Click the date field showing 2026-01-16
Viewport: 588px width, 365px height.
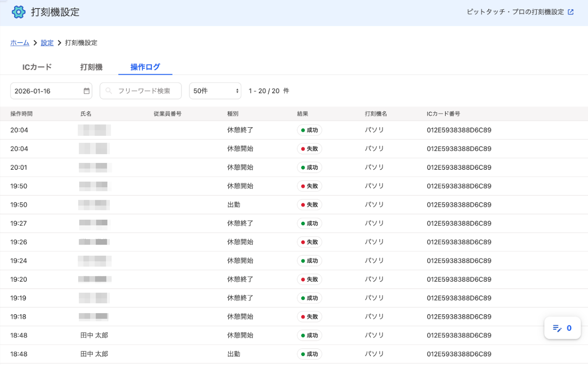point(51,91)
